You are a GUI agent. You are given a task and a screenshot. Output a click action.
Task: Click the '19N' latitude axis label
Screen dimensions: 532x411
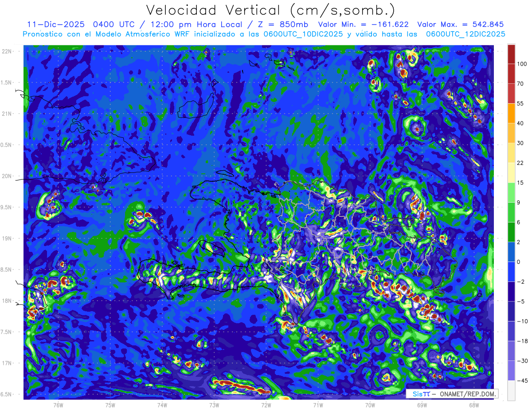click(x=7, y=238)
